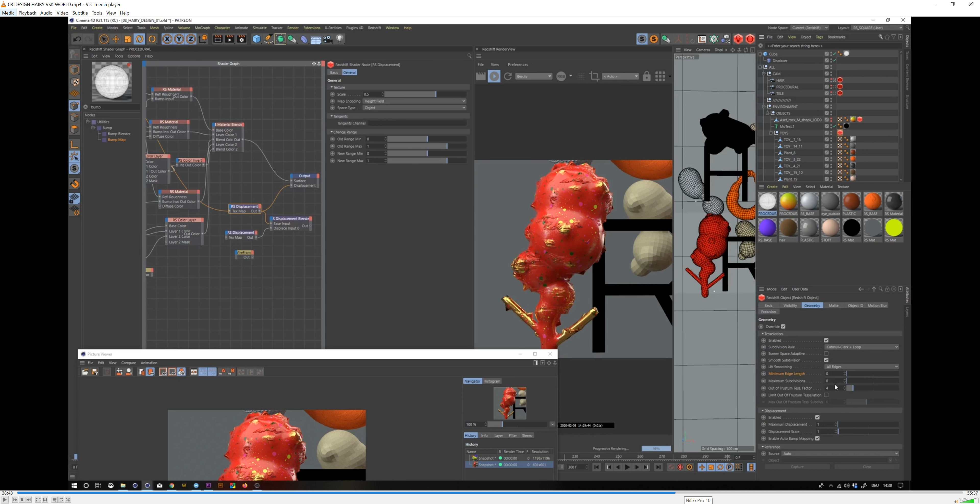
Task: Switch to the Visibility tab
Action: point(790,306)
